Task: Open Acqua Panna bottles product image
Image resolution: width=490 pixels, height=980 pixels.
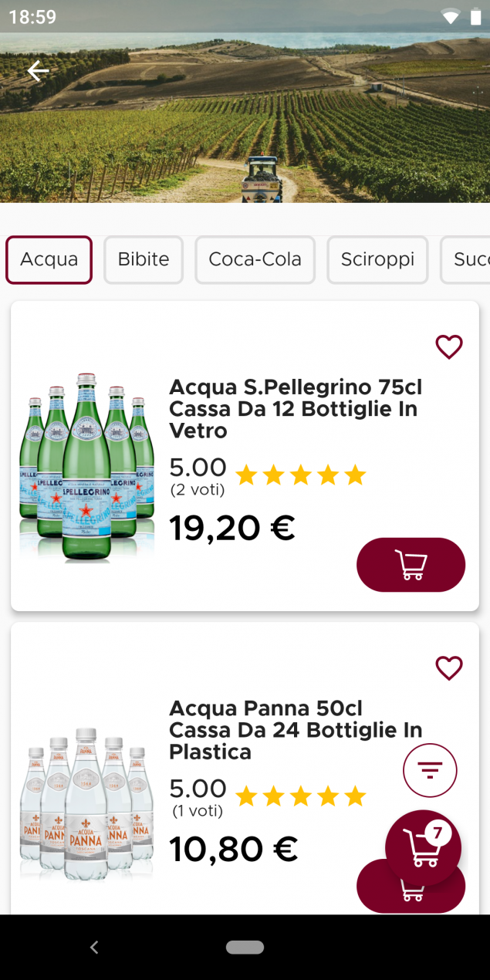Action: tap(86, 803)
